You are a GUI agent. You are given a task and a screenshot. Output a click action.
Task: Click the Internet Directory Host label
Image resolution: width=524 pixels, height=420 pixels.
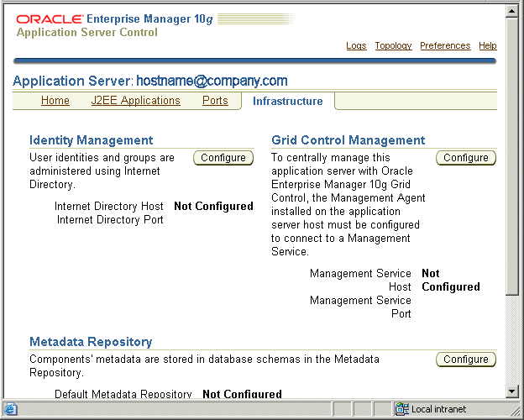109,207
